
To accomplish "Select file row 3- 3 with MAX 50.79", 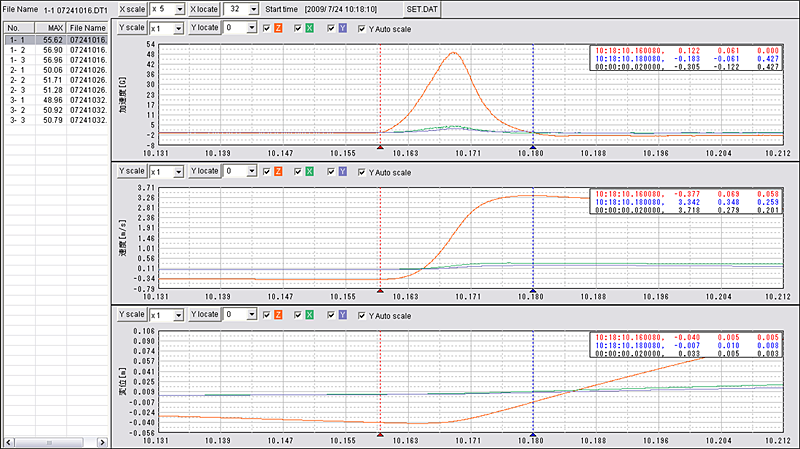I will [x=57, y=120].
